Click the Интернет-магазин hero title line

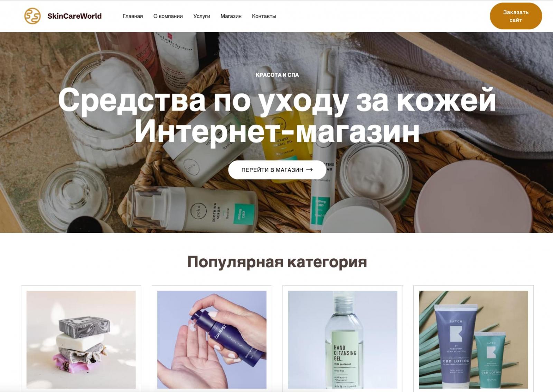coord(277,131)
